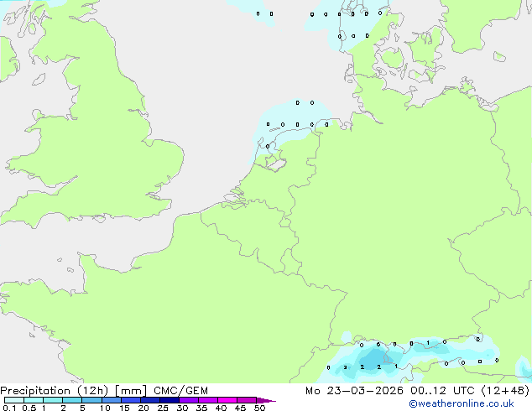The width and height of the screenshot is (532, 411).
Task: Open the weatheronline.co.uk link
Action: coord(461,403)
